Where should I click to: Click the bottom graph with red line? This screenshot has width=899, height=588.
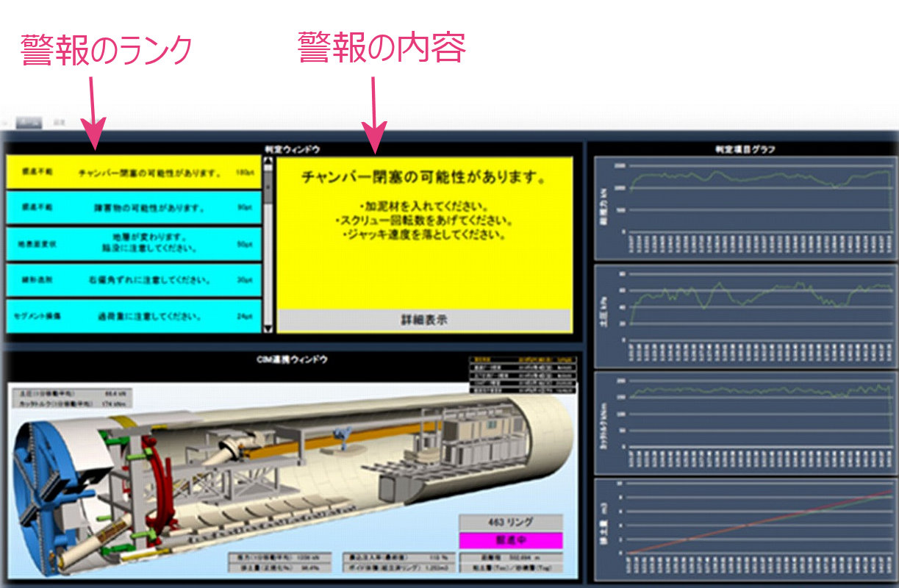(746, 528)
